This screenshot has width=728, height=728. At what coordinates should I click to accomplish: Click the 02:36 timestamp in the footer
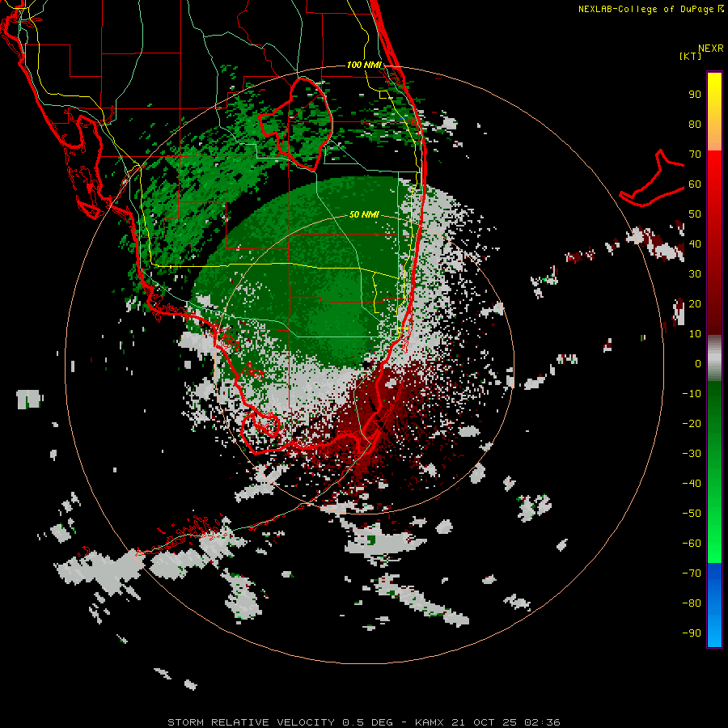pyautogui.click(x=542, y=722)
